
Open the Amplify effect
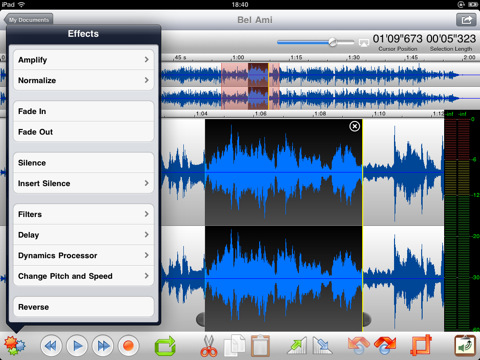tap(83, 60)
